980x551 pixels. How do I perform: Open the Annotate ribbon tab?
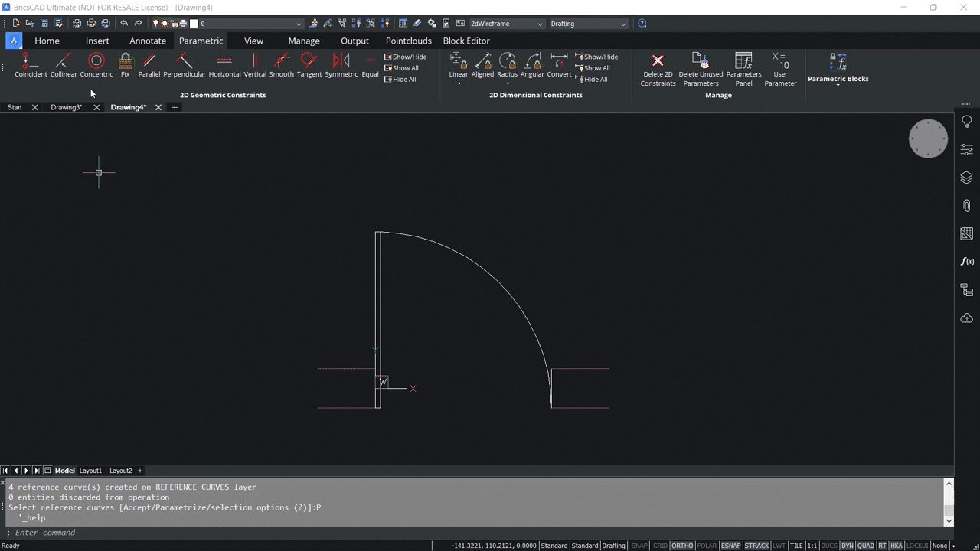148,41
